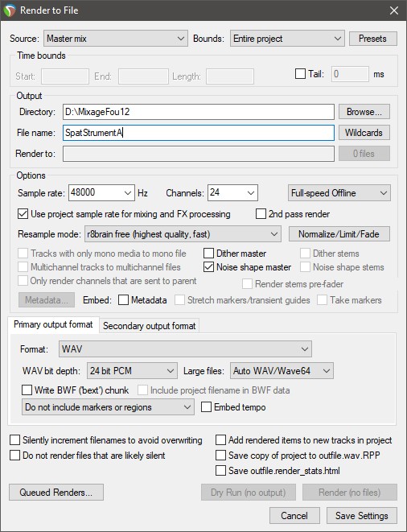This screenshot has height=532, width=407.
Task: Uncheck Noise shape master
Action: coord(208,267)
